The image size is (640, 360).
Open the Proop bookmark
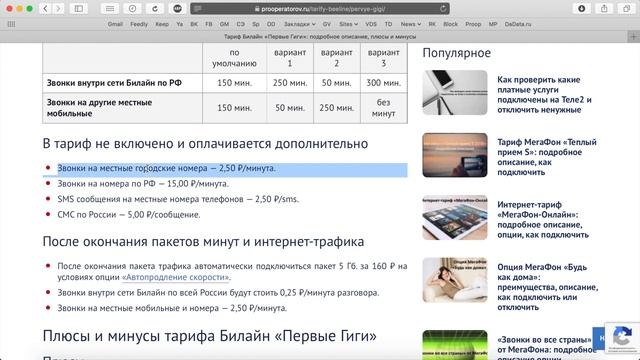pos(473,24)
